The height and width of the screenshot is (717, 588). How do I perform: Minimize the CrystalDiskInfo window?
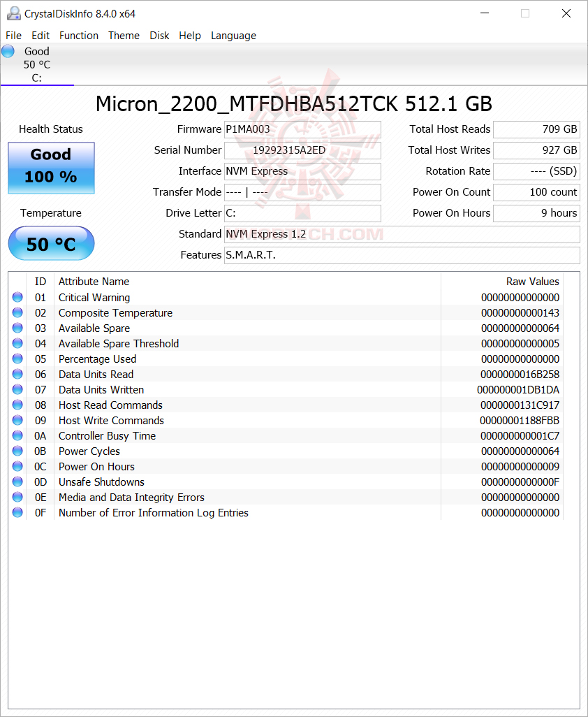485,14
